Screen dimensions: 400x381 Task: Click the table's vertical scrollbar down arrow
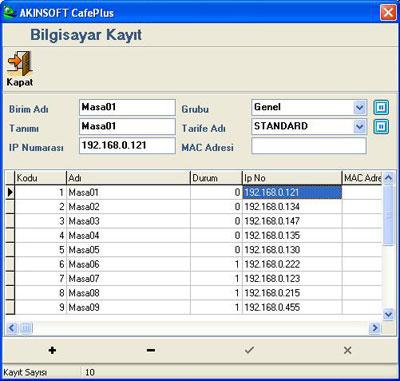[388, 314]
